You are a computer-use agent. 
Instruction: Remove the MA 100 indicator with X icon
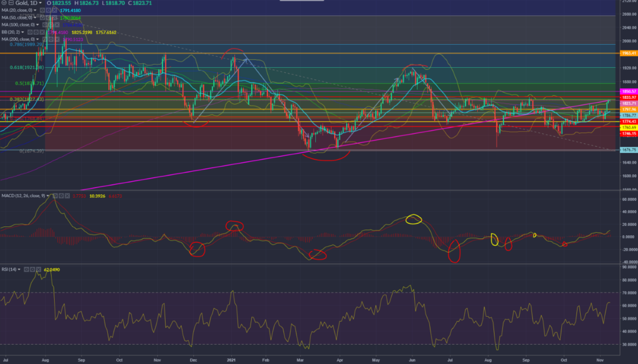(57, 25)
